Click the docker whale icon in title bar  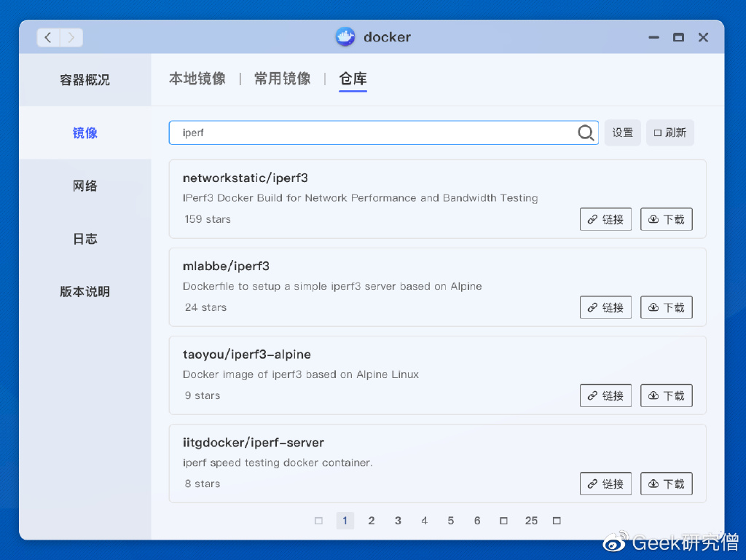pyautogui.click(x=345, y=36)
